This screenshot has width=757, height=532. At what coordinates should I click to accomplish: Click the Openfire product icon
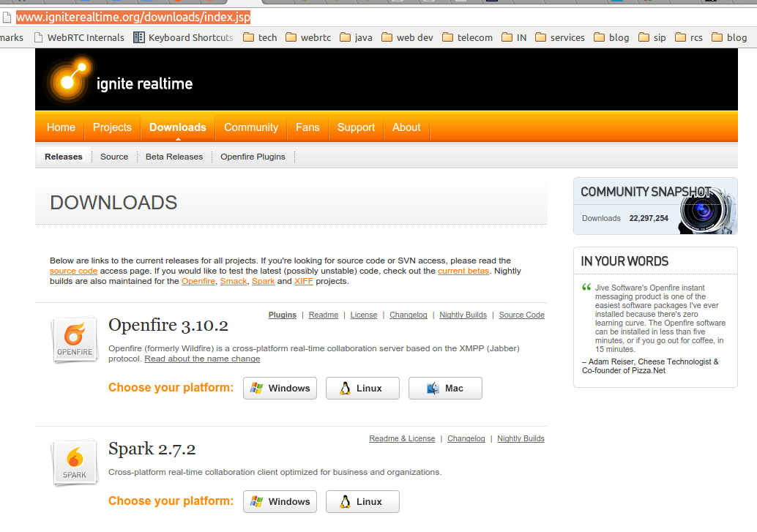tap(74, 340)
